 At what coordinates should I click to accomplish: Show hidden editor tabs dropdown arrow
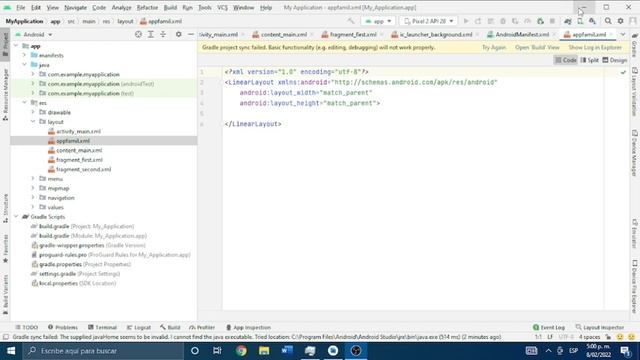[622, 35]
